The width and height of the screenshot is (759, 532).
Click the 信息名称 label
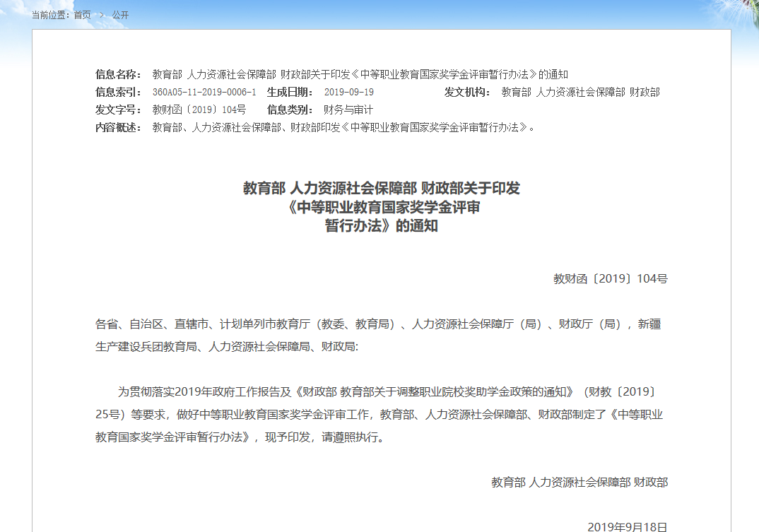118,75
